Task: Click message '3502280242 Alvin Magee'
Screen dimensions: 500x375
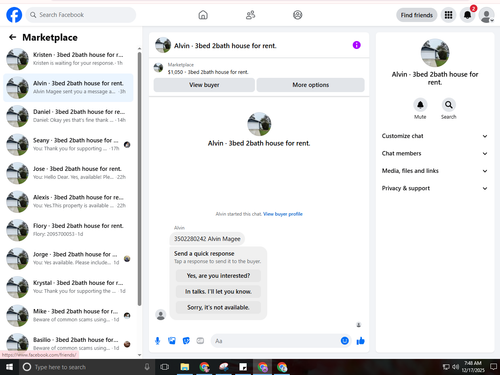Action: click(207, 239)
